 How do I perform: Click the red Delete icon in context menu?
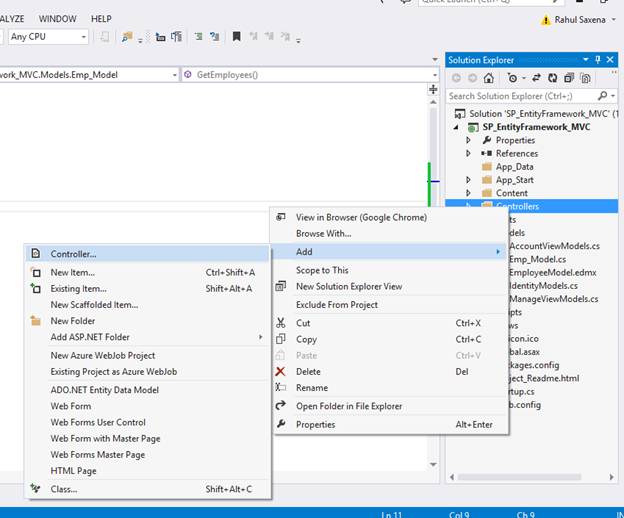point(282,371)
